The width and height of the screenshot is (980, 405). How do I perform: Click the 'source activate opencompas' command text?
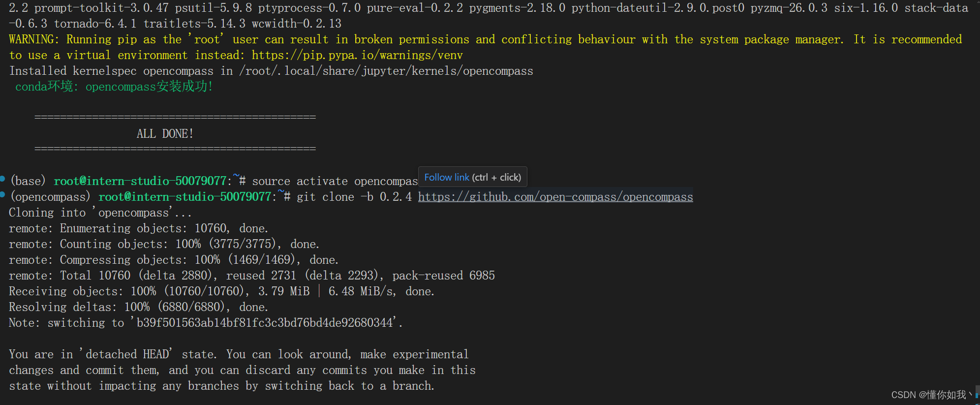tap(335, 181)
